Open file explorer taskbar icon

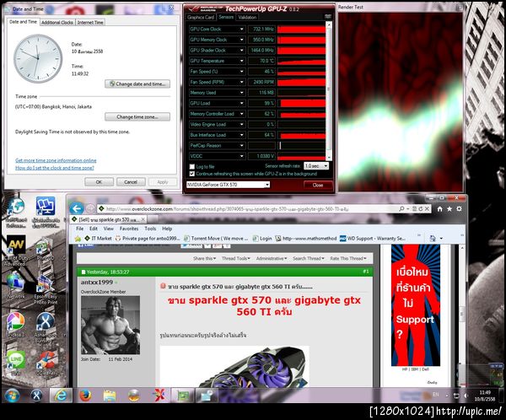[x=110, y=396]
